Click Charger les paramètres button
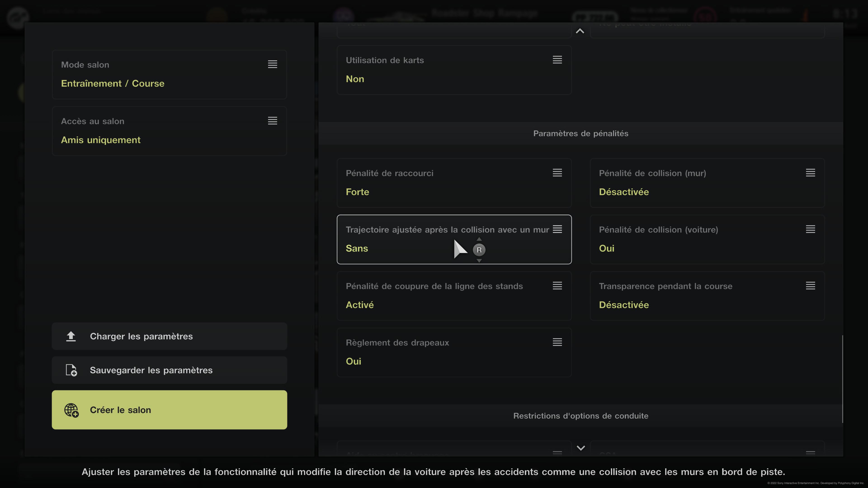 (x=170, y=336)
